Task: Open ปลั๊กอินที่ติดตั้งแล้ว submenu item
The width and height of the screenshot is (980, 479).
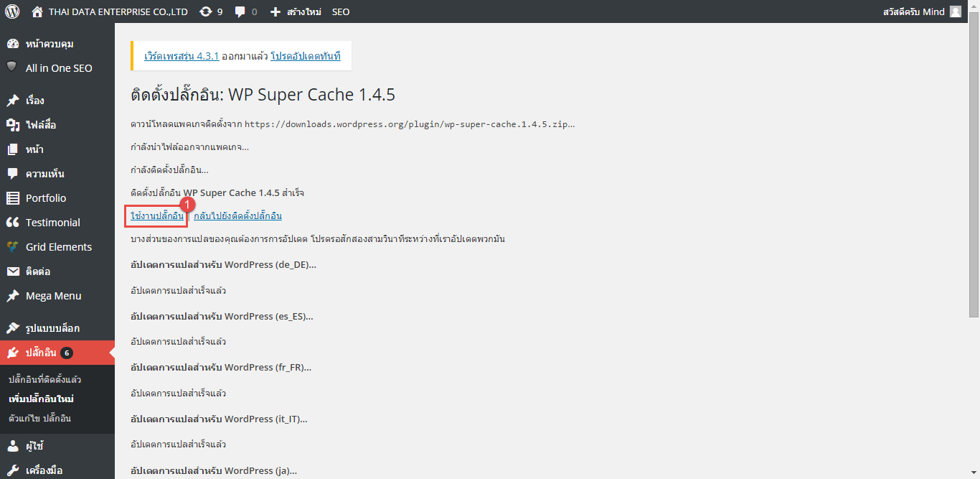Action: (44, 379)
